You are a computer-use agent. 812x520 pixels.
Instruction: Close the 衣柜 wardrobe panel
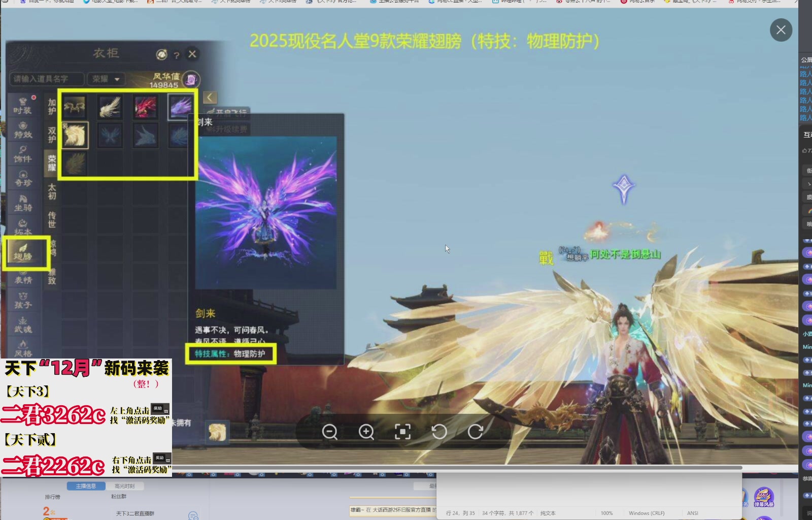click(192, 54)
